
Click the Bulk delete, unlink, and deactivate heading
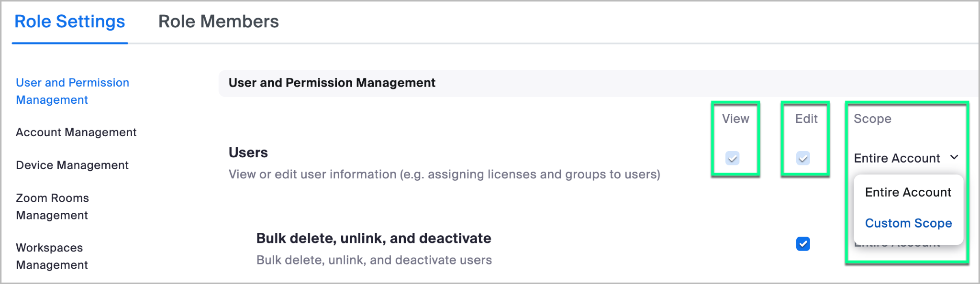pyautogui.click(x=373, y=238)
